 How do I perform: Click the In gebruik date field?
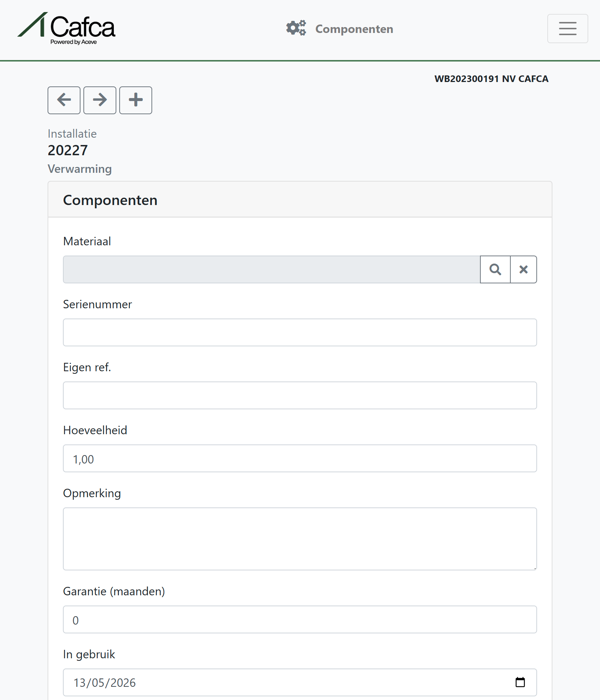pyautogui.click(x=300, y=682)
